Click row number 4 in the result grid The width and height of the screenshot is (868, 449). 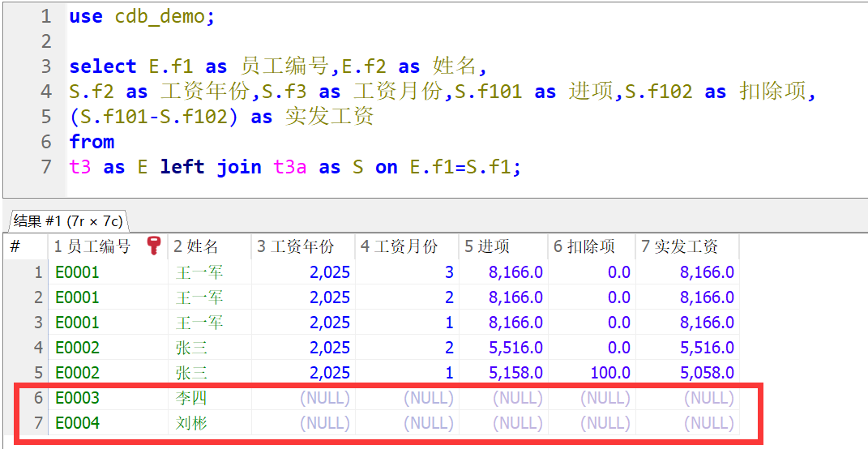coord(37,348)
